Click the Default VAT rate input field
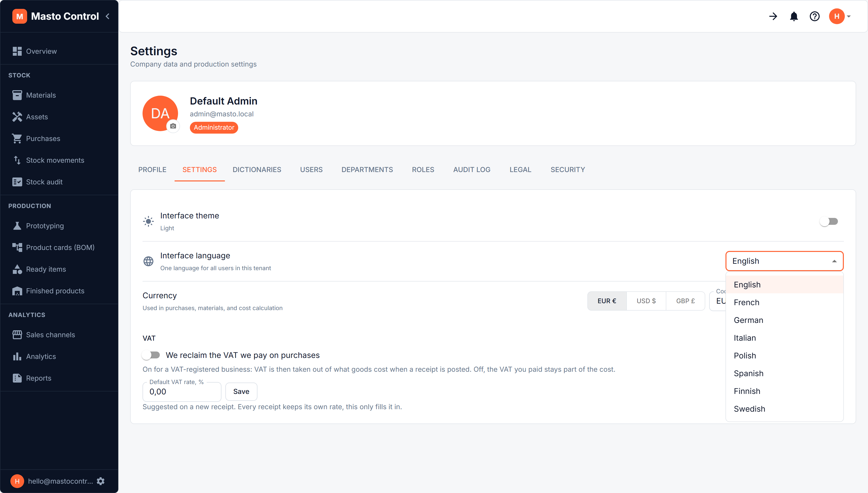Screen dimensions: 868x493 (182, 392)
